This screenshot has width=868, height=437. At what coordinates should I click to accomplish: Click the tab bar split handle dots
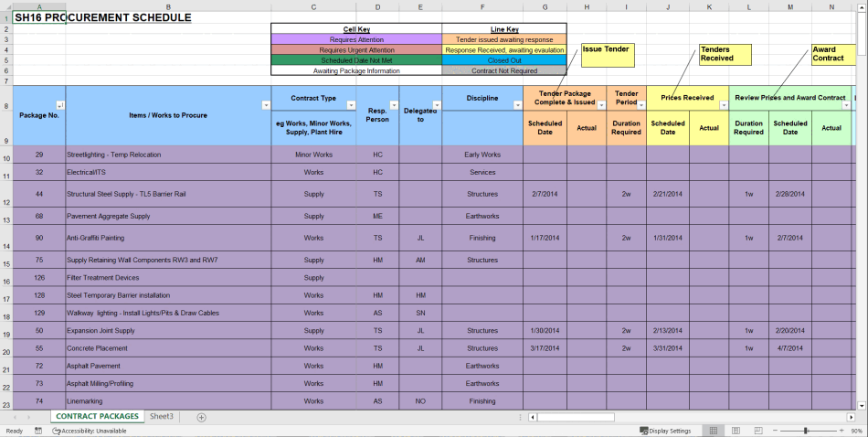[x=521, y=417]
